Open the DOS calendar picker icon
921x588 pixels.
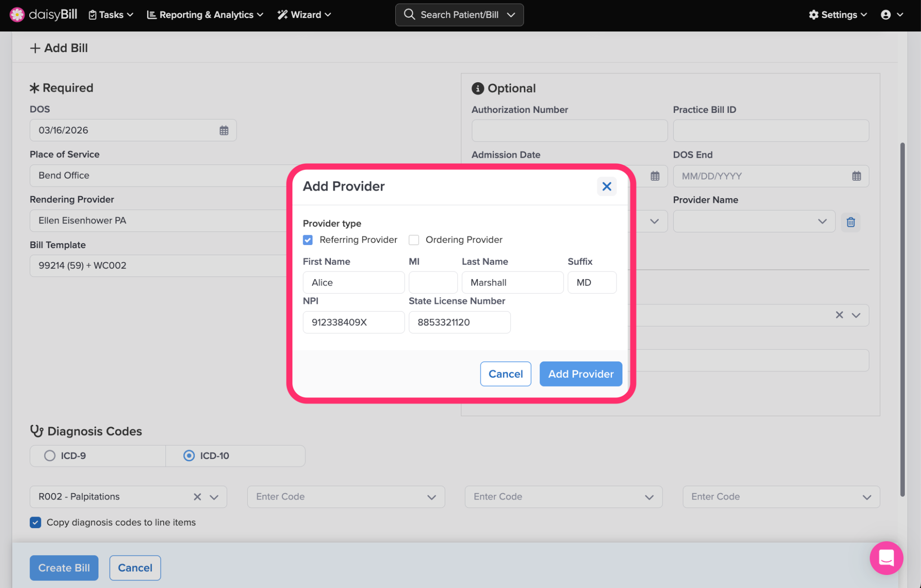click(224, 130)
